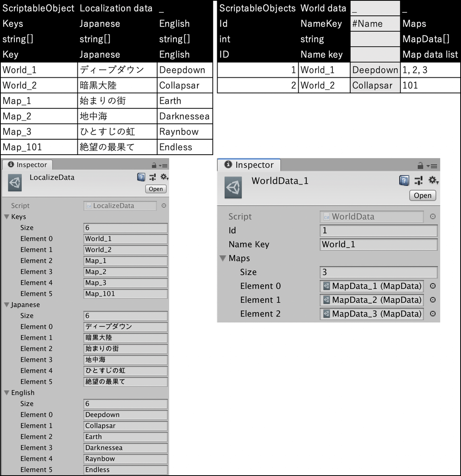Collapse the Japanese array foldout
The image size is (461, 476).
click(x=7, y=305)
